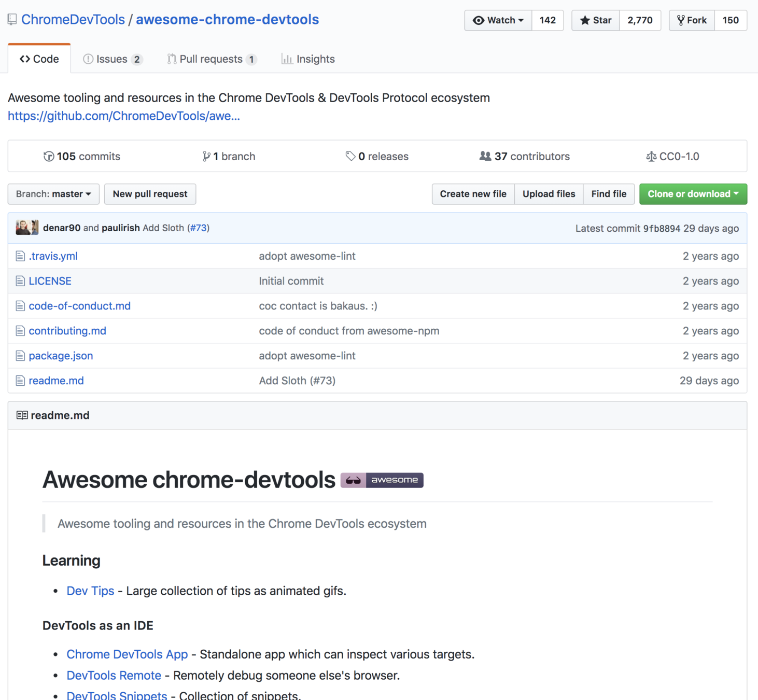The image size is (758, 700).
Task: View the 142 watchers count
Action: coord(548,20)
